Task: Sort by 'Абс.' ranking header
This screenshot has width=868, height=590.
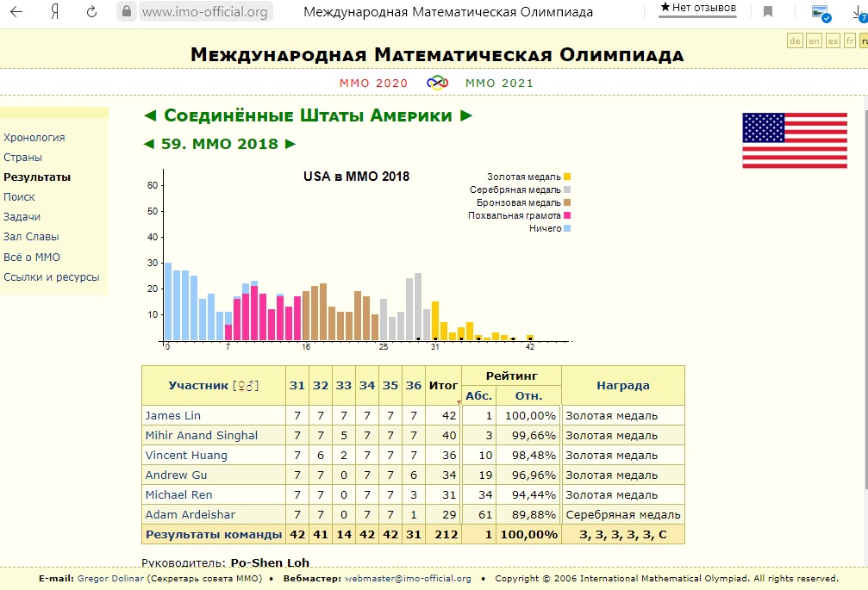Action: pos(479,396)
